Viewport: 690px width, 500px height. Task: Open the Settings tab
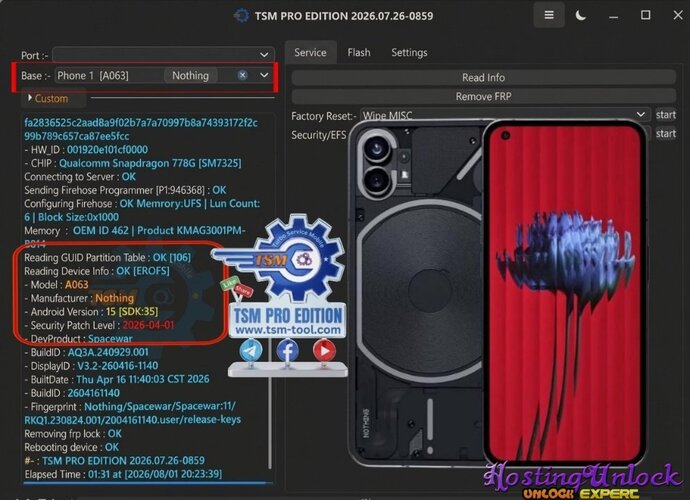coord(409,52)
